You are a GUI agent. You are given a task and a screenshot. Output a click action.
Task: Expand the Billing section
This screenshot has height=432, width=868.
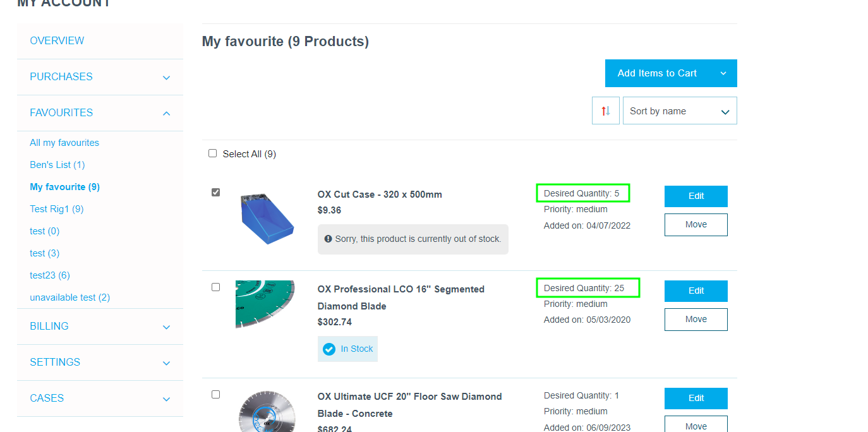[166, 327]
